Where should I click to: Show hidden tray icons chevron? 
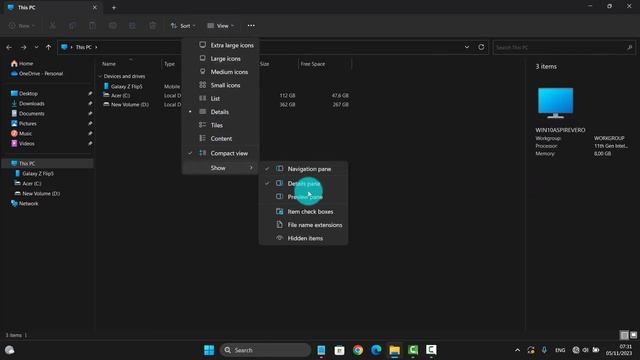tap(517, 350)
